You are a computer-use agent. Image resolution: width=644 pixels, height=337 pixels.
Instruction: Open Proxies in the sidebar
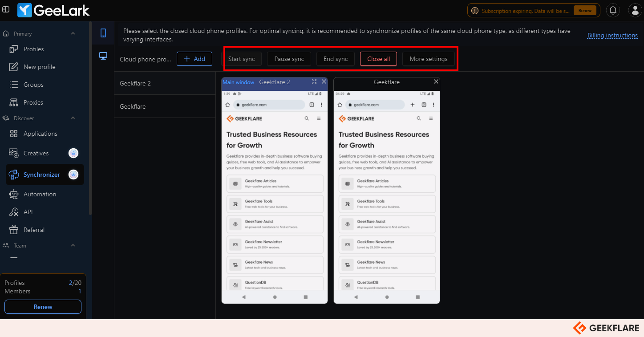coord(33,102)
